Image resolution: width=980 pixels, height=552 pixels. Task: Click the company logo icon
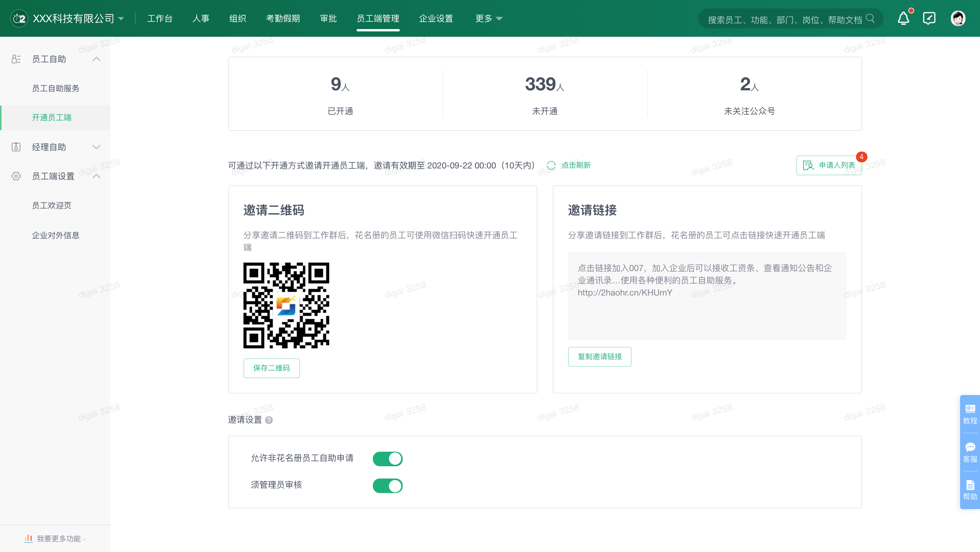click(x=19, y=18)
